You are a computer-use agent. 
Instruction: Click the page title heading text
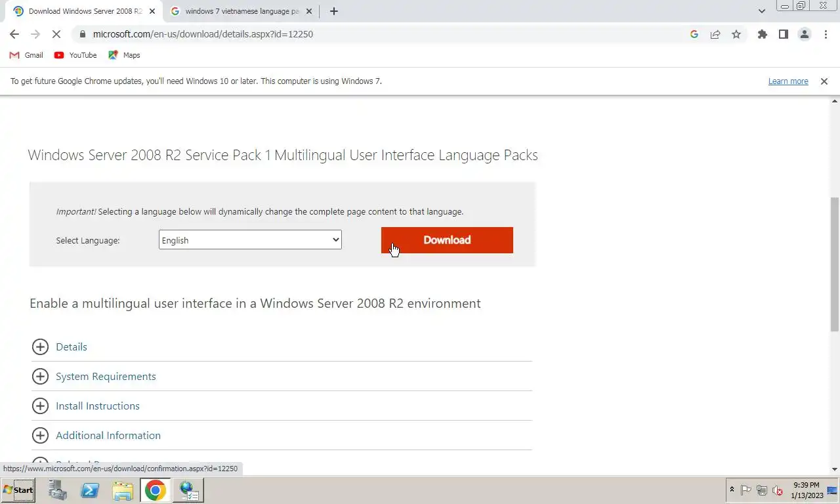pos(283,155)
